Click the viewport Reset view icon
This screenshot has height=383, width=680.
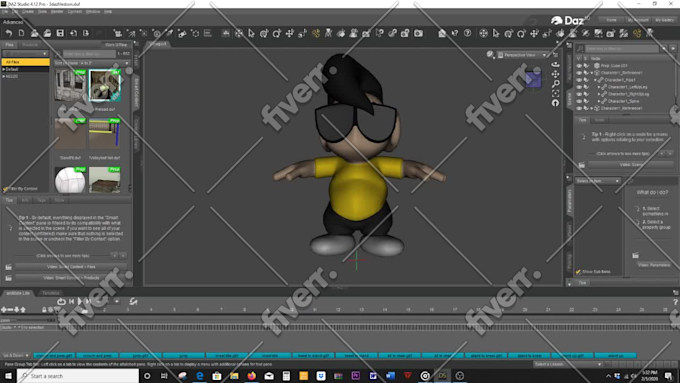pyautogui.click(x=555, y=103)
